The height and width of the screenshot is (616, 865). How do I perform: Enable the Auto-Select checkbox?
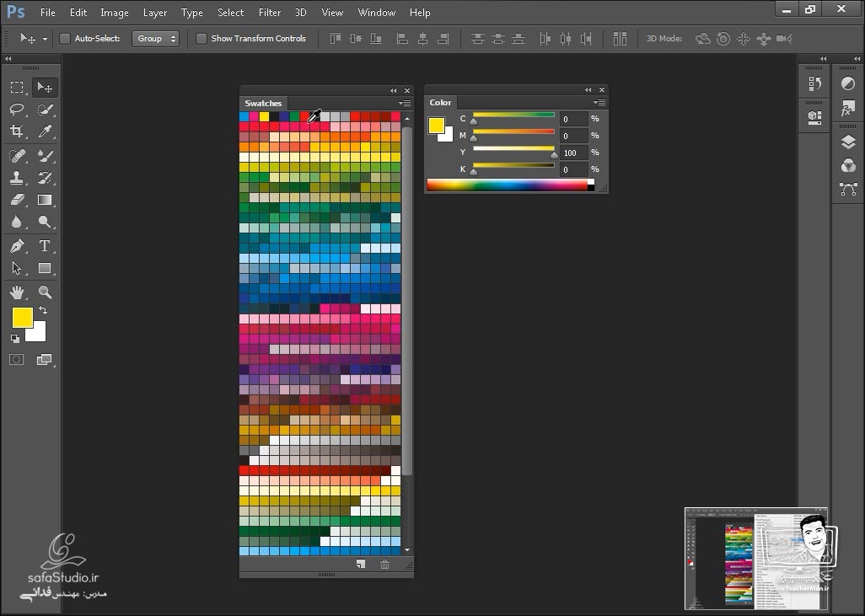[x=65, y=39]
